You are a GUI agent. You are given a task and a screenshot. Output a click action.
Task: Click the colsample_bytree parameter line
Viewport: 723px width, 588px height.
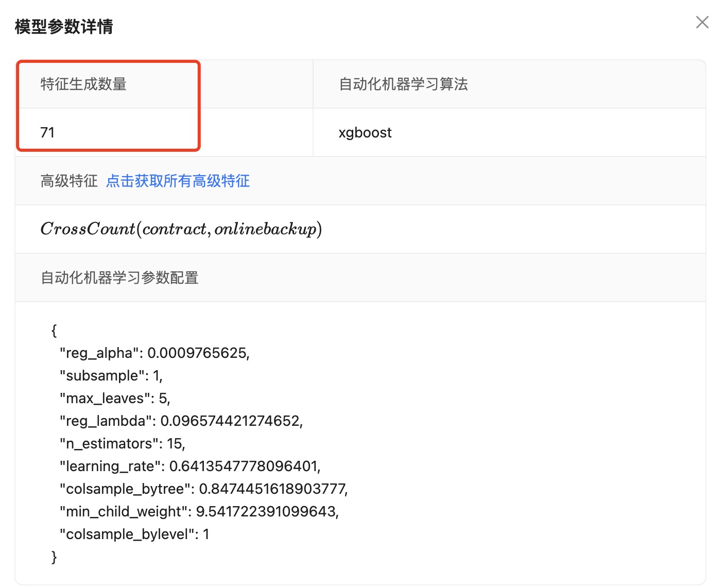(204, 489)
